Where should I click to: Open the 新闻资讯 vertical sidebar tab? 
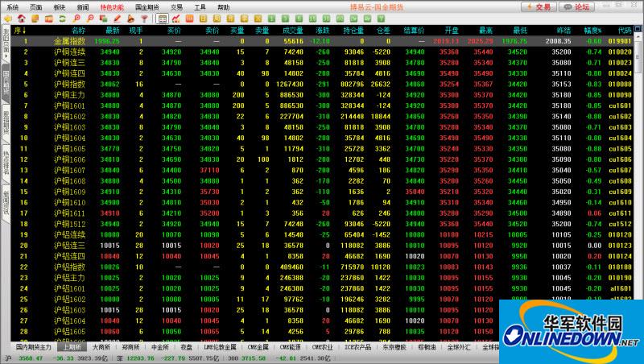pos(6,203)
